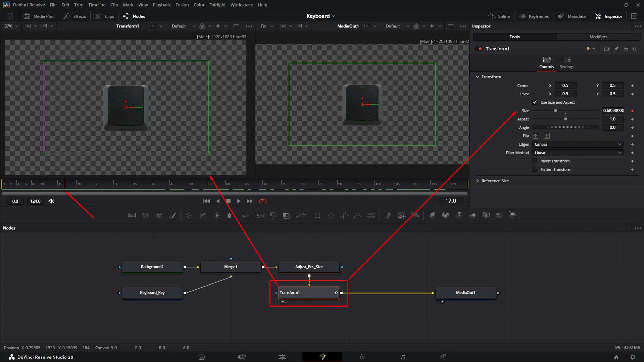Pin Transform1 in the Inspector
Viewport: 644px width, 362px height.
[616, 49]
